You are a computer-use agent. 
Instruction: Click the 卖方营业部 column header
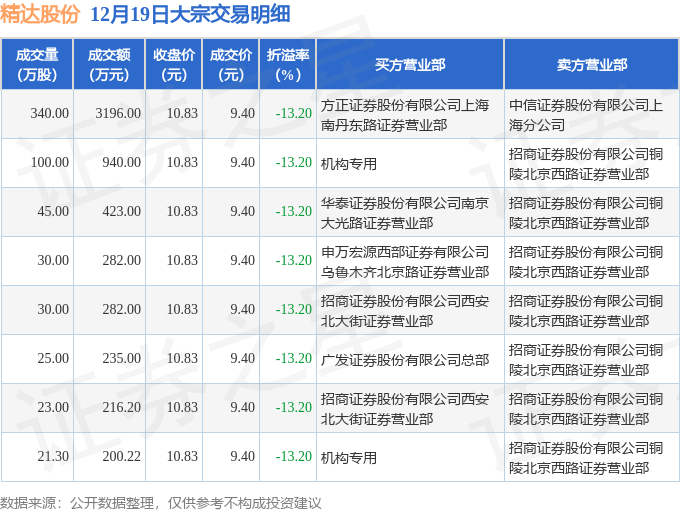point(592,65)
